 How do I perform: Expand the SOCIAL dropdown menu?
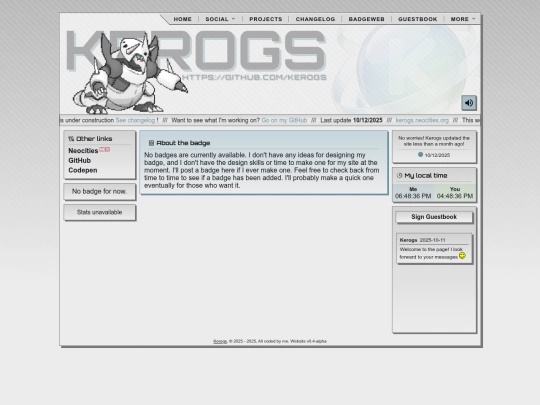[220, 19]
